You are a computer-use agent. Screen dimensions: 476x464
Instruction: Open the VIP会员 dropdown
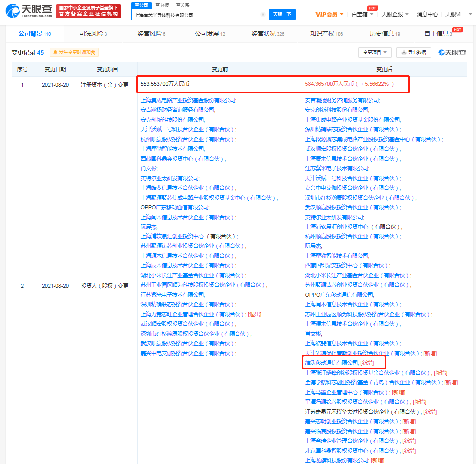329,14
